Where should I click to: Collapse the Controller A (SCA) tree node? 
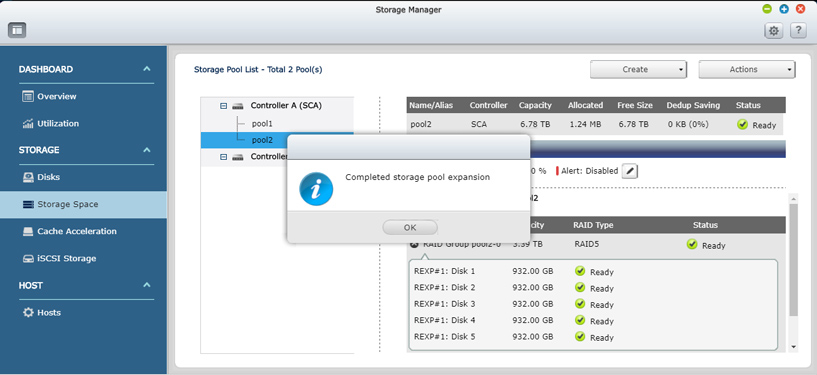224,106
